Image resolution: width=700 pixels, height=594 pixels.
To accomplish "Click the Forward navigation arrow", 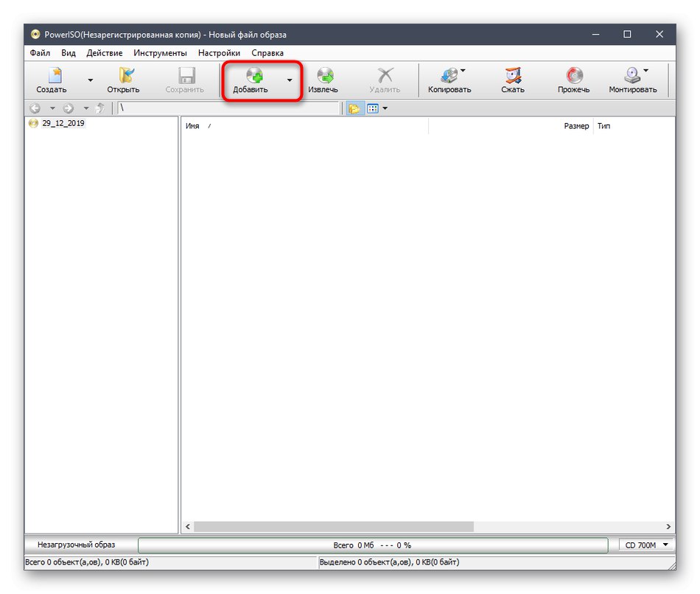I will pyautogui.click(x=69, y=108).
